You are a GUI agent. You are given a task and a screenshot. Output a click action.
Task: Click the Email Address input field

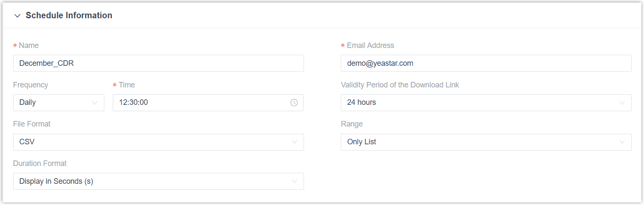(x=486, y=63)
